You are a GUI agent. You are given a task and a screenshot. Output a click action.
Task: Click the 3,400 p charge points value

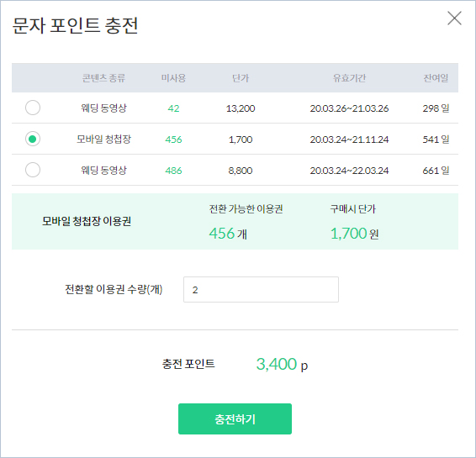(x=282, y=364)
